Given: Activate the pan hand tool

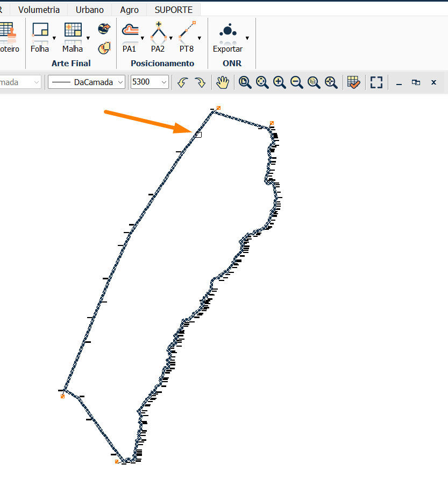Looking at the screenshot, I should [223, 82].
